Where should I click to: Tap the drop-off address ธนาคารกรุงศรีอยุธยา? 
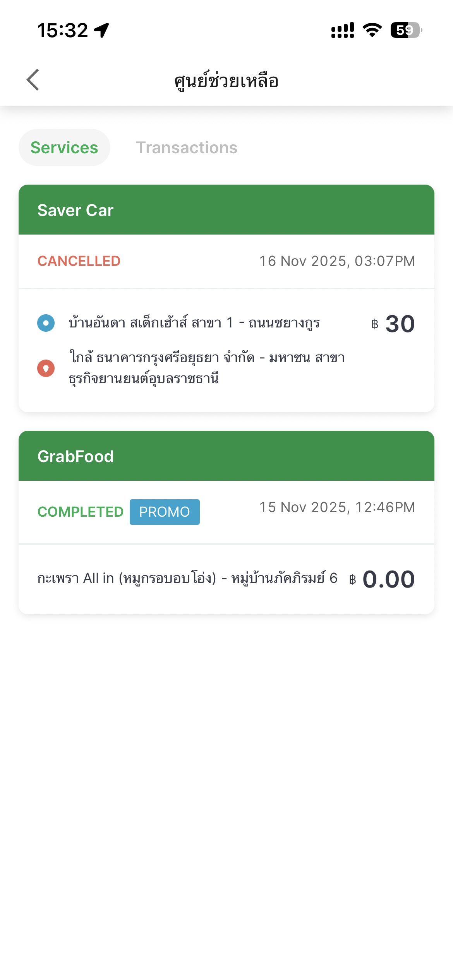click(x=207, y=368)
